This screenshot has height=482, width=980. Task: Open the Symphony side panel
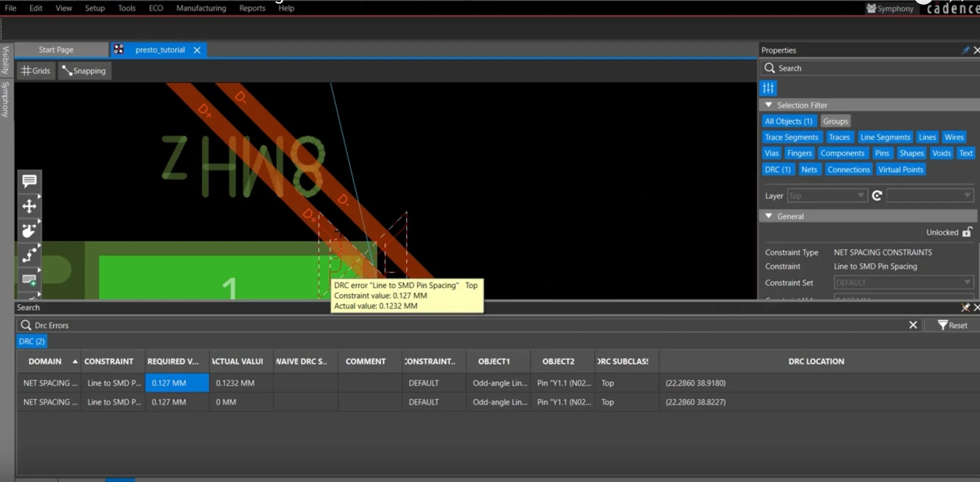(x=6, y=99)
